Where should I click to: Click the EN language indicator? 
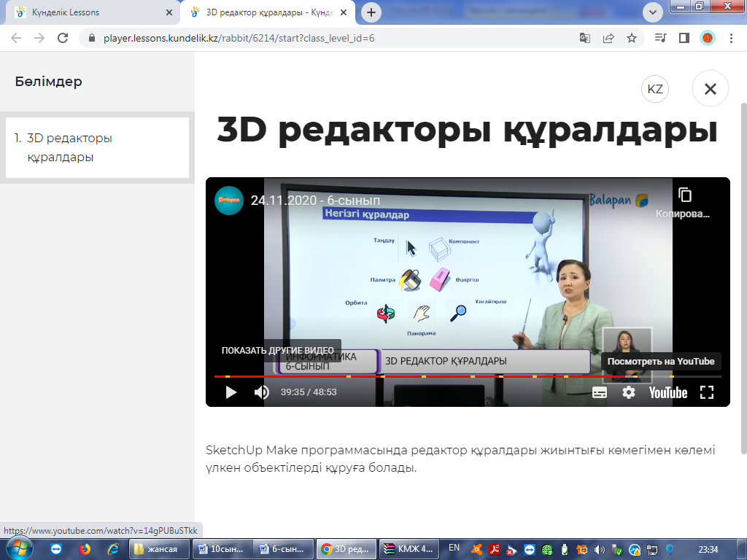[x=454, y=548]
